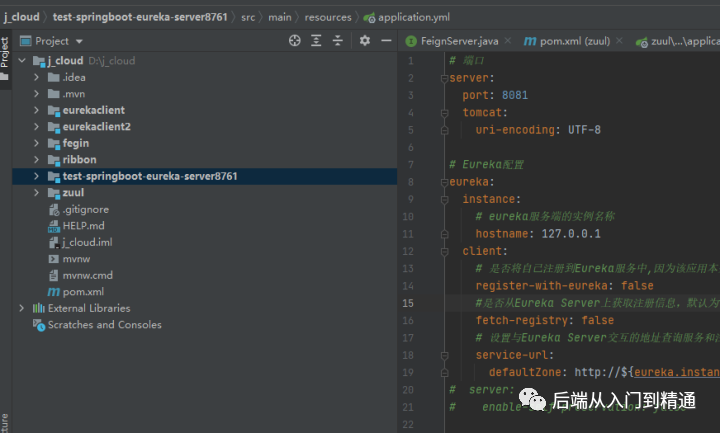The width and height of the screenshot is (720, 433).
Task: Expand the ribbon module
Action: pyautogui.click(x=36, y=160)
